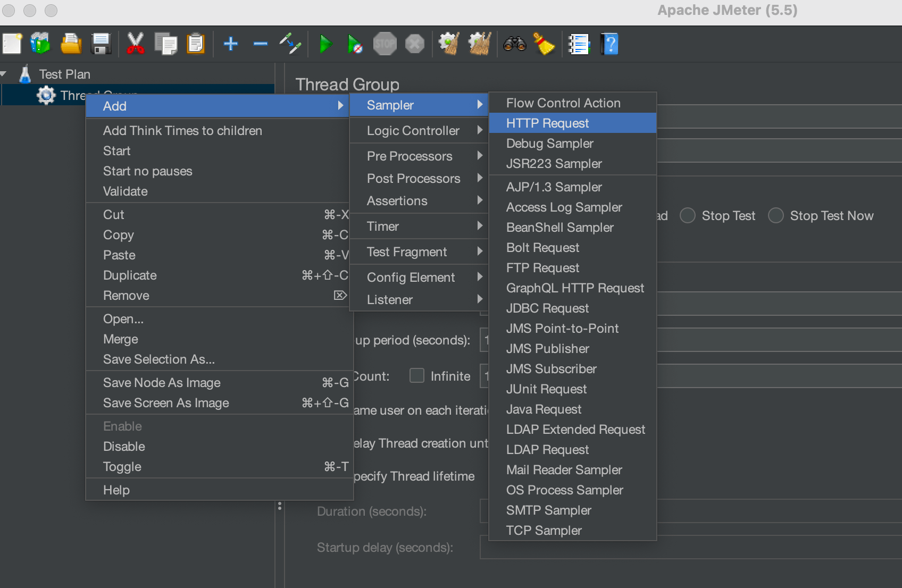Click Duplicate in context menu
The width and height of the screenshot is (902, 588).
(x=218, y=275)
